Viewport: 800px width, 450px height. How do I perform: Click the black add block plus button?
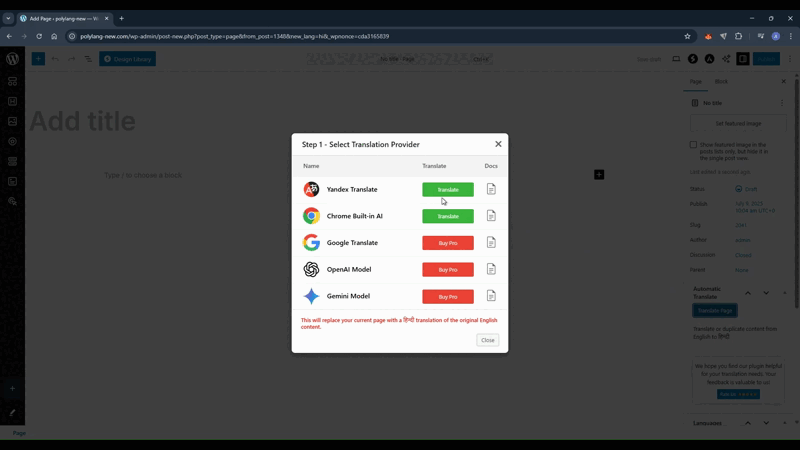[x=599, y=175]
